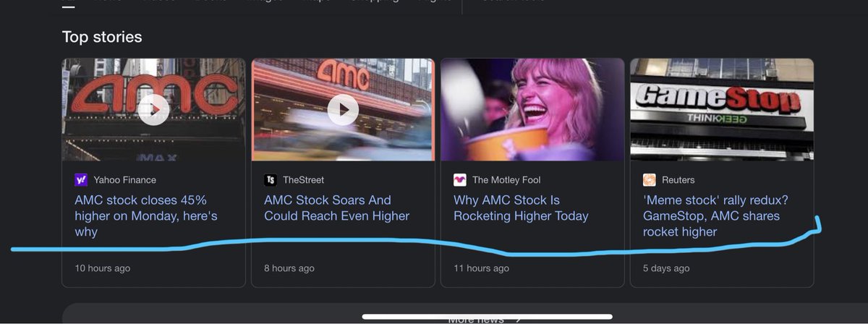The image size is (868, 324).
Task: Click the 'Reuters' source name
Action: (x=678, y=180)
